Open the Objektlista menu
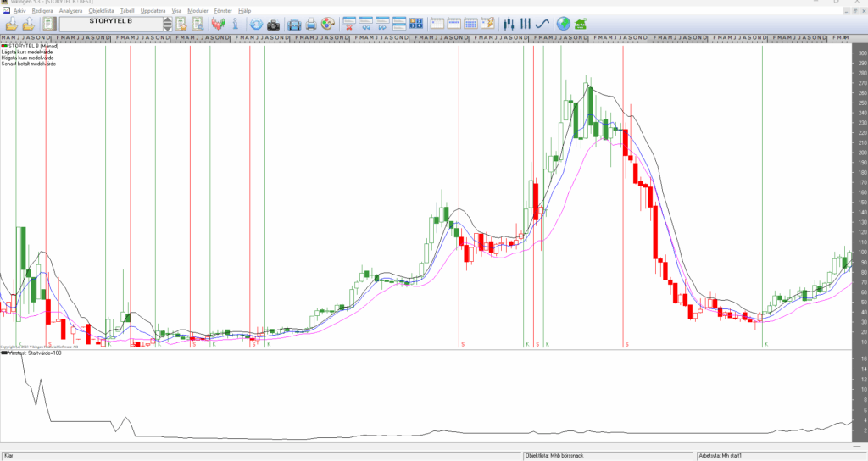 pyautogui.click(x=102, y=10)
